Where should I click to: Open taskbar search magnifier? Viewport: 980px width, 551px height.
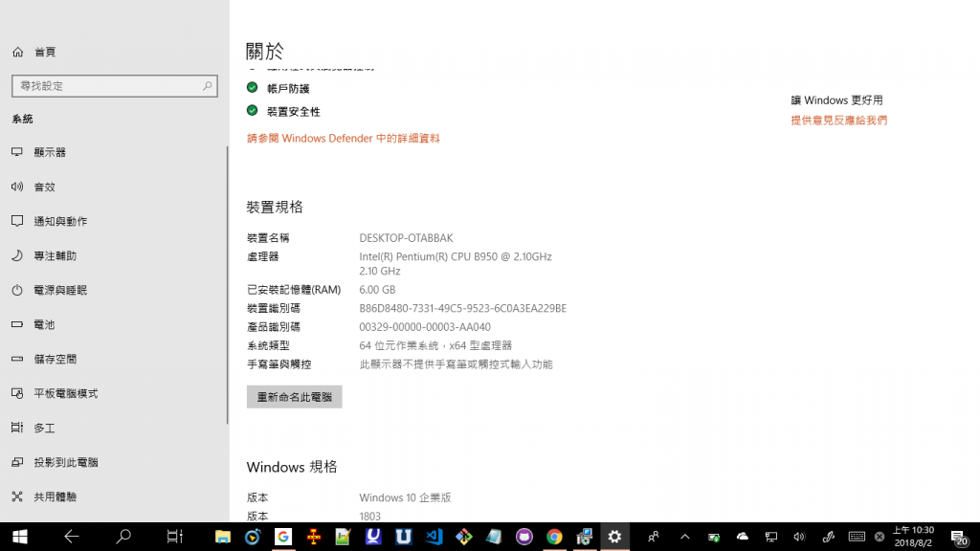(x=123, y=537)
